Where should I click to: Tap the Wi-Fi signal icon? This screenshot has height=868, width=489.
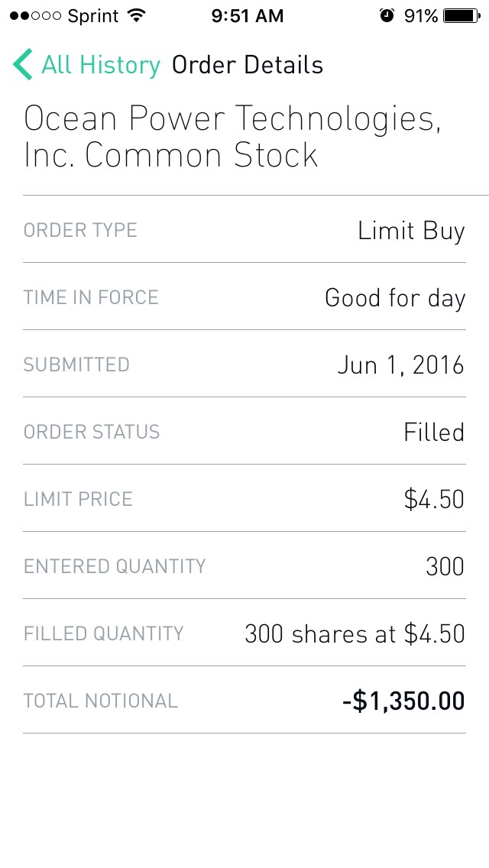tap(137, 16)
